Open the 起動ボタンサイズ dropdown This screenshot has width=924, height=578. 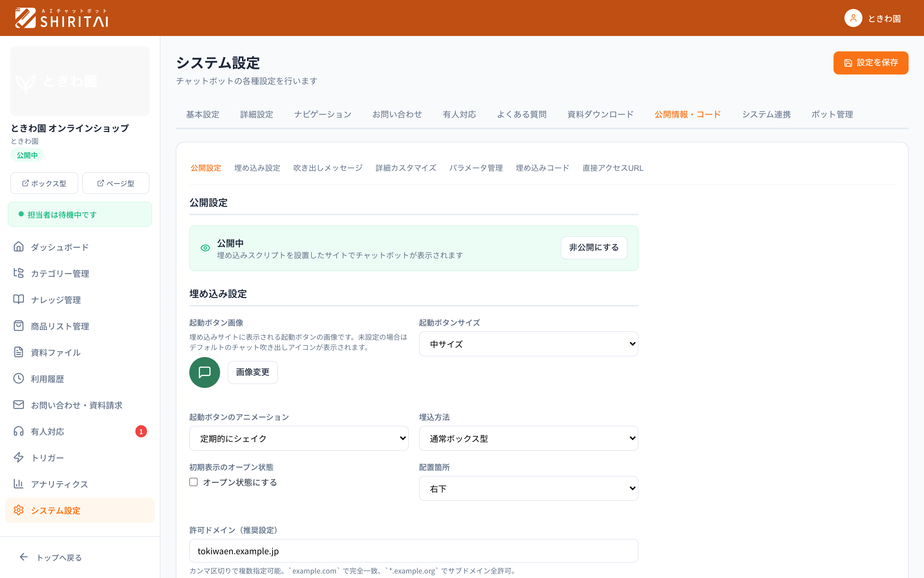pos(528,344)
